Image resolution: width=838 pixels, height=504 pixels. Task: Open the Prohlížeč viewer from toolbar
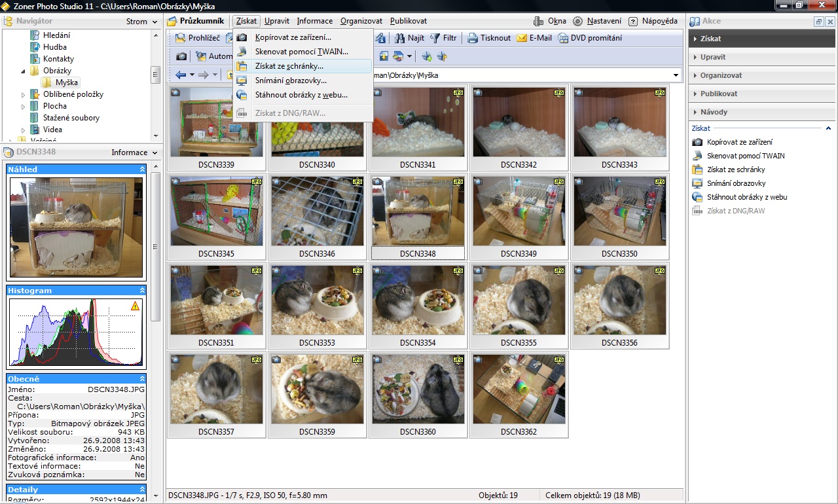click(x=198, y=38)
